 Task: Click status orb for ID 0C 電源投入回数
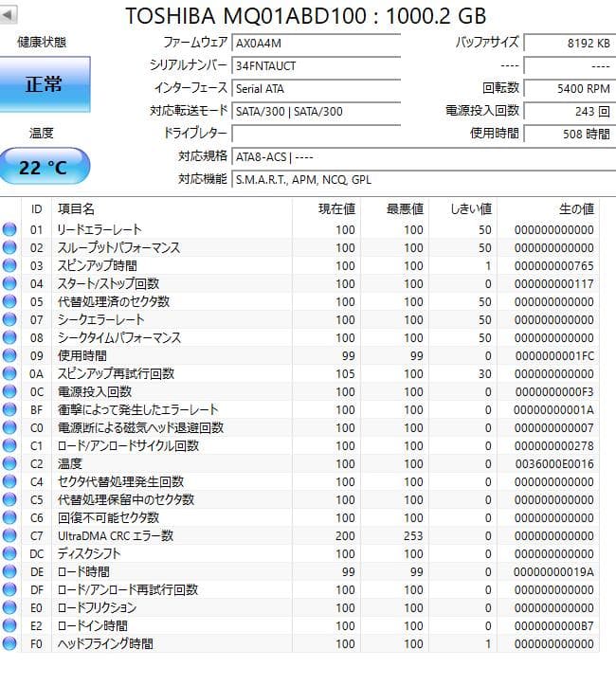coord(9,391)
